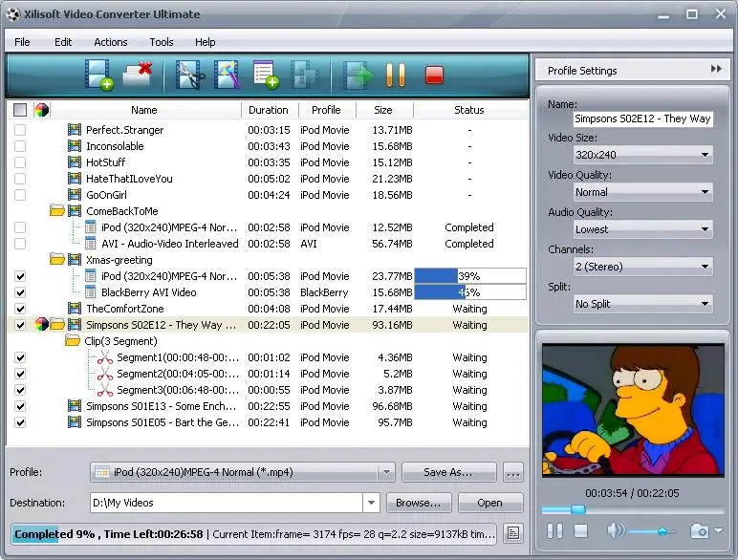This screenshot has width=738, height=560.
Task: Click the film icon of HotStuff row
Action: (x=75, y=162)
